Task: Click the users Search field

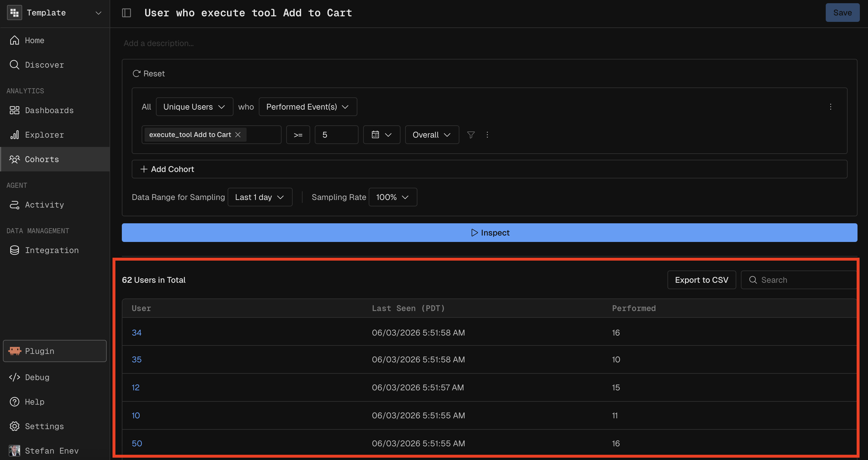Action: (799, 280)
